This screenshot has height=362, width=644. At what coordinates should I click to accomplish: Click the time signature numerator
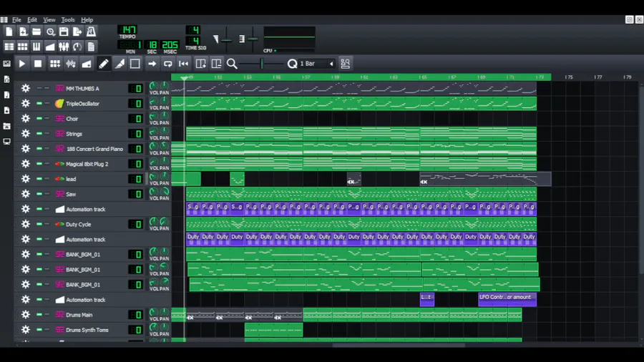click(x=193, y=29)
